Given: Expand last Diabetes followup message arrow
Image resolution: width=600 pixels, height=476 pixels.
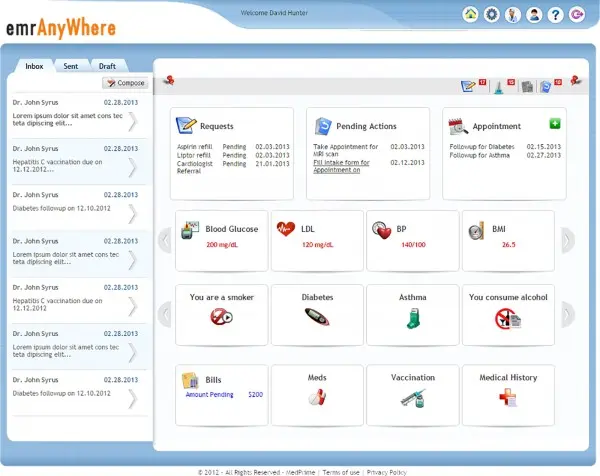Looking at the screenshot, I should click(132, 399).
